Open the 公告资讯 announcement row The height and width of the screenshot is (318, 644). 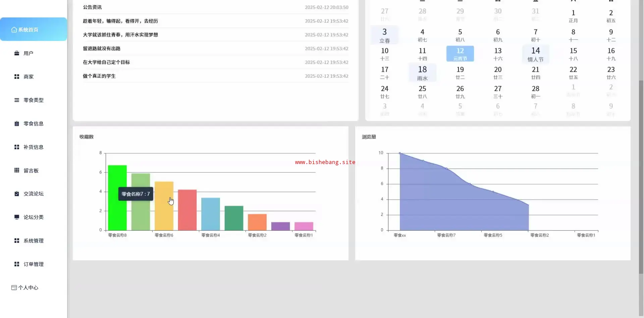pos(216,7)
